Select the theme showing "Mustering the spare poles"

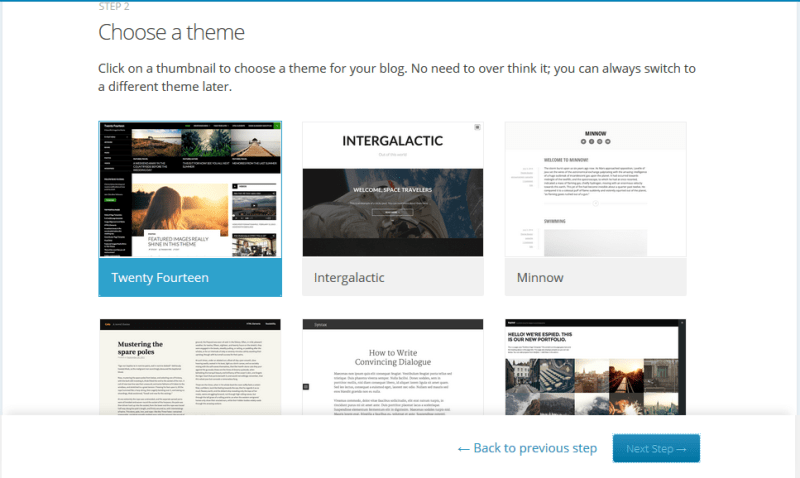click(190, 365)
